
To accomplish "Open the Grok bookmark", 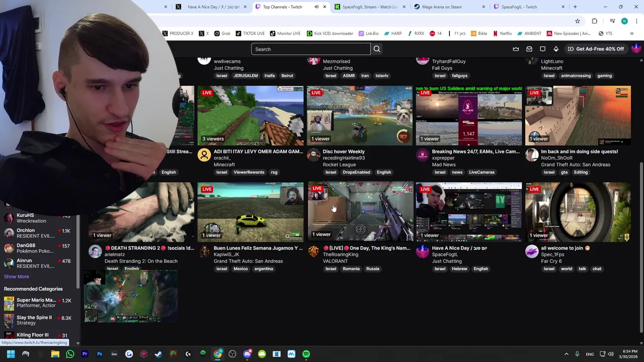I will 222,34.
